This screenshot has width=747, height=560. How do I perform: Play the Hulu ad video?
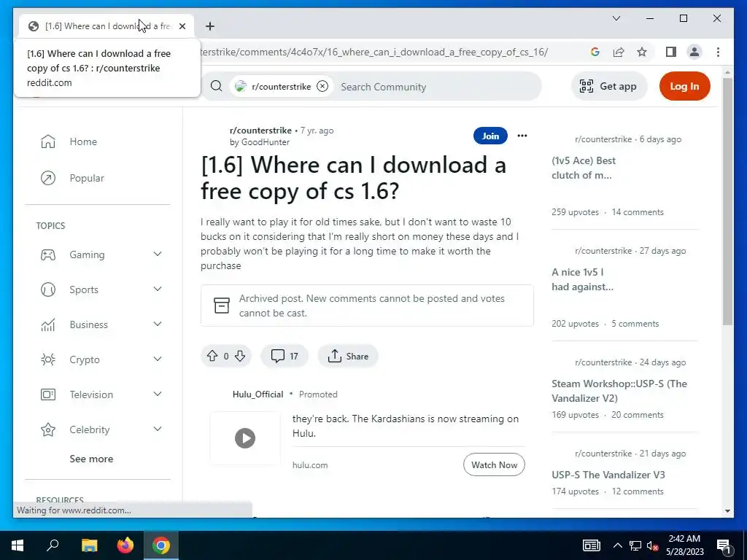tap(245, 438)
